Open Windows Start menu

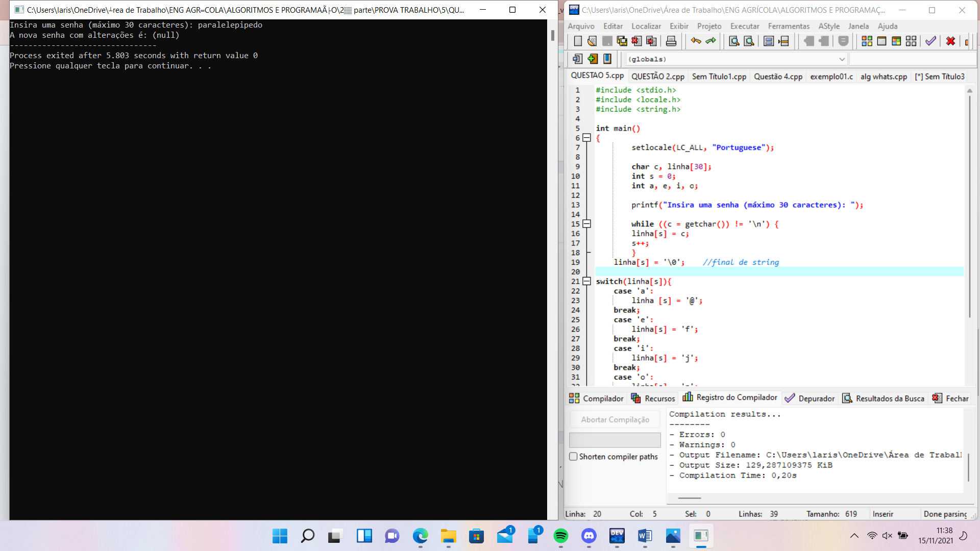[280, 536]
